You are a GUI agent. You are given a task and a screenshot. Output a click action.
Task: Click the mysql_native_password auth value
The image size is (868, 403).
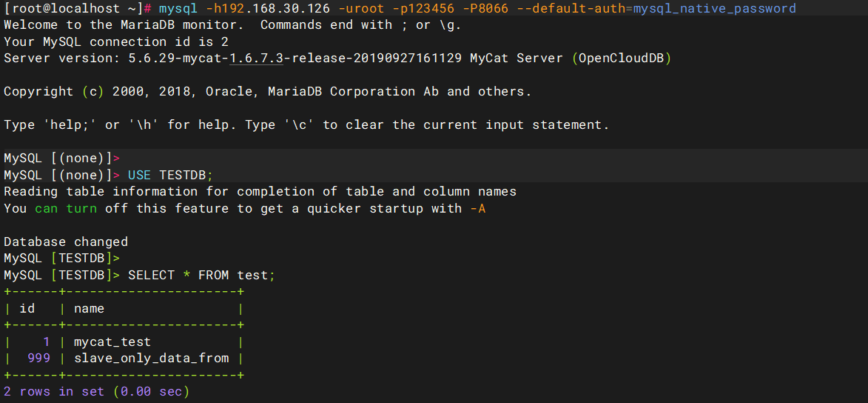[x=714, y=9]
